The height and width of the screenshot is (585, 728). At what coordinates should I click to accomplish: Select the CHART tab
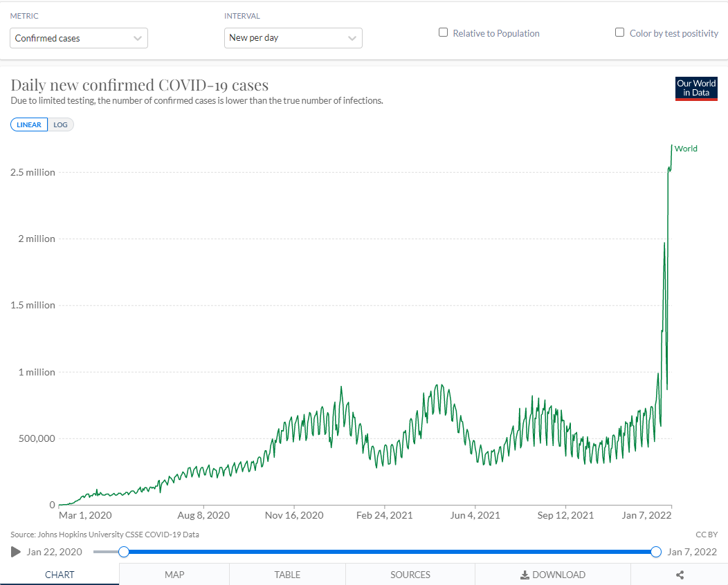(60, 575)
